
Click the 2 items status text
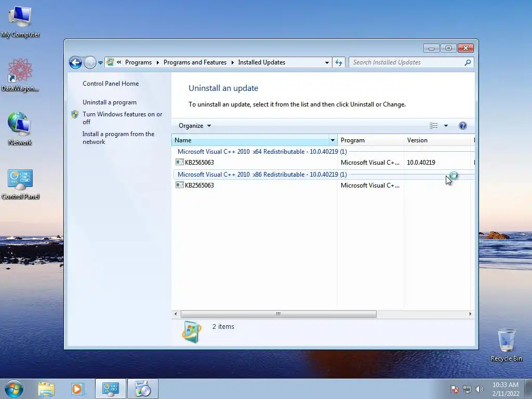[223, 326]
